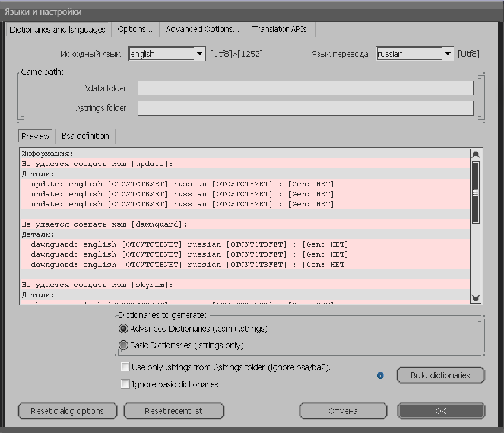Screen dimensions: 504x433
Task: Open the source language english dropdown
Action: tap(199, 54)
